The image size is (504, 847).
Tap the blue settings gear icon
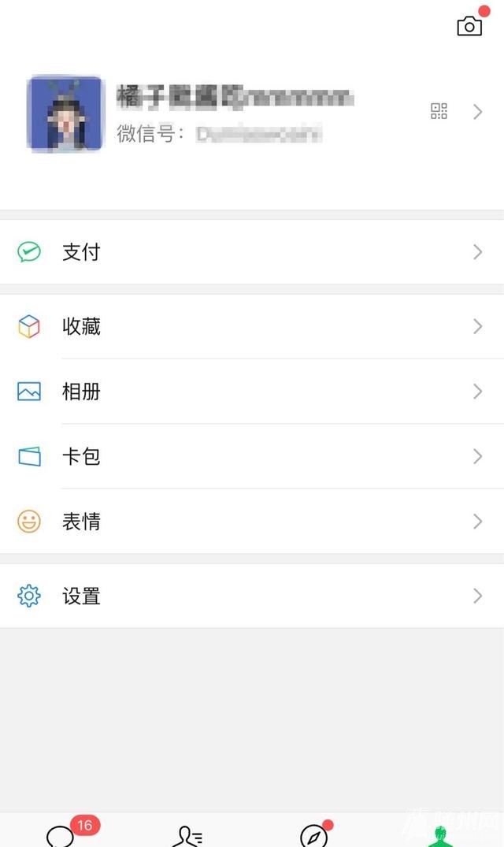29,596
